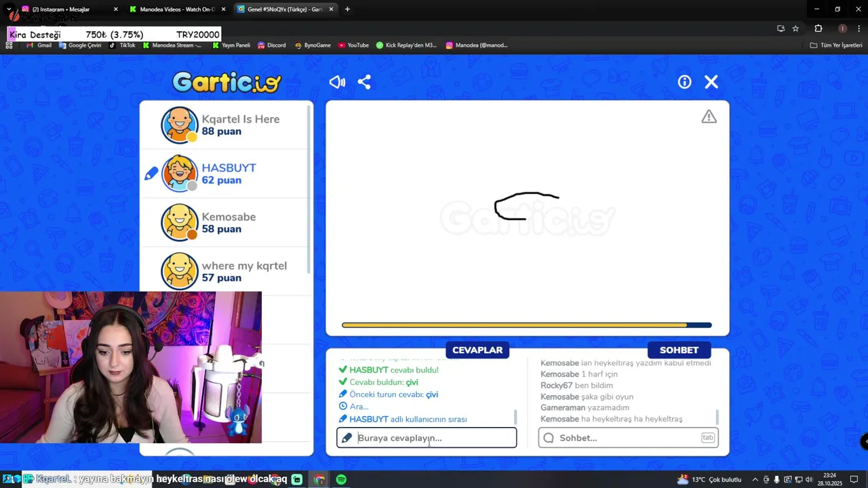Open Tüm Yer İşaretleri bookmarks folder

tap(836, 45)
